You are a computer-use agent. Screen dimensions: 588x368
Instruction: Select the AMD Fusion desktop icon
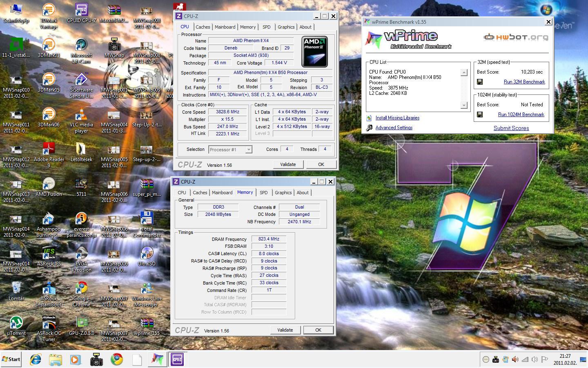[x=49, y=186]
